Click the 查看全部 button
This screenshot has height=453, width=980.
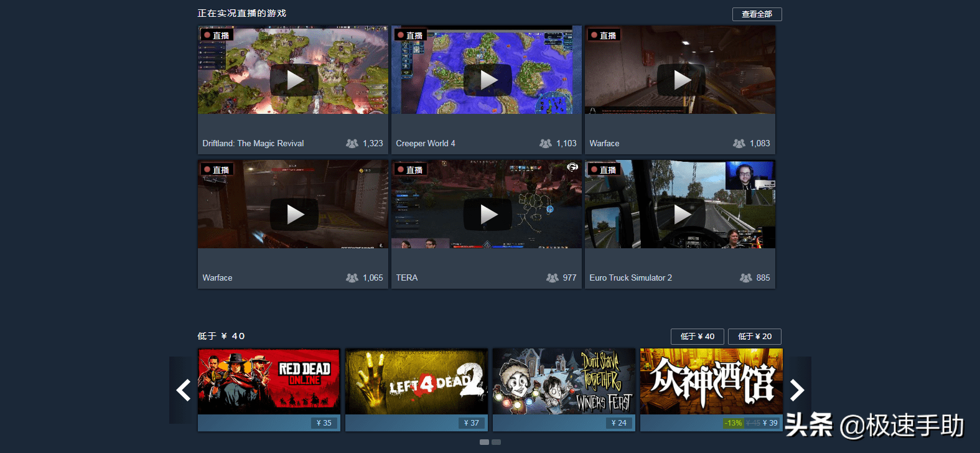[757, 14]
